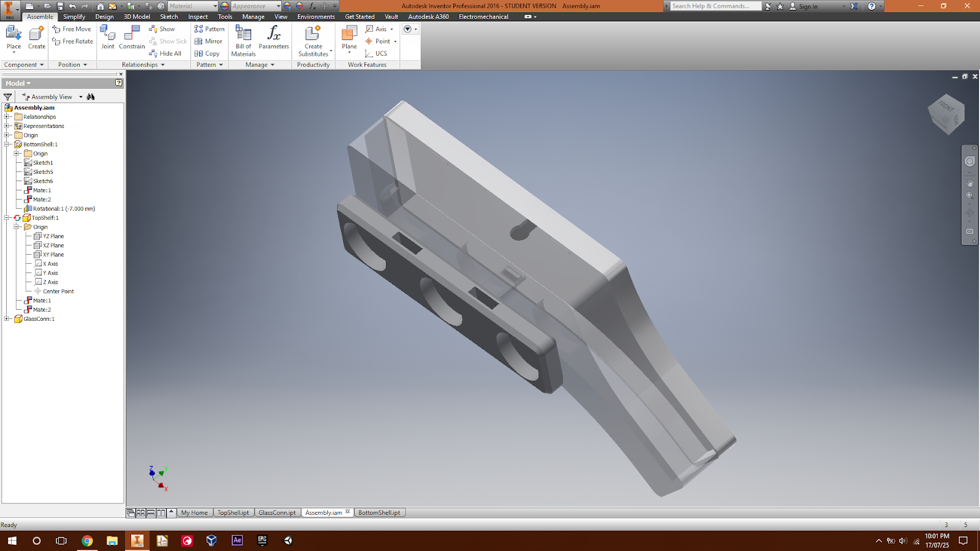980x551 pixels.
Task: Switch to the TopShell.ipt document tab
Action: (x=233, y=512)
